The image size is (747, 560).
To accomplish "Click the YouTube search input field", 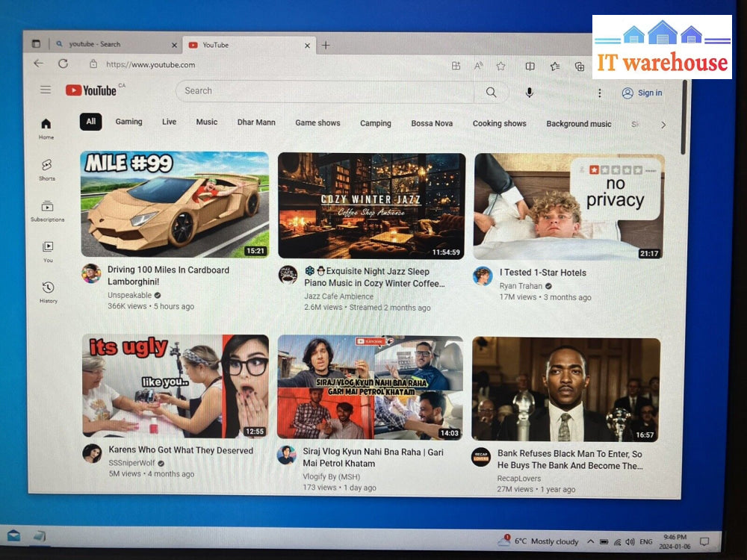I will [x=325, y=91].
